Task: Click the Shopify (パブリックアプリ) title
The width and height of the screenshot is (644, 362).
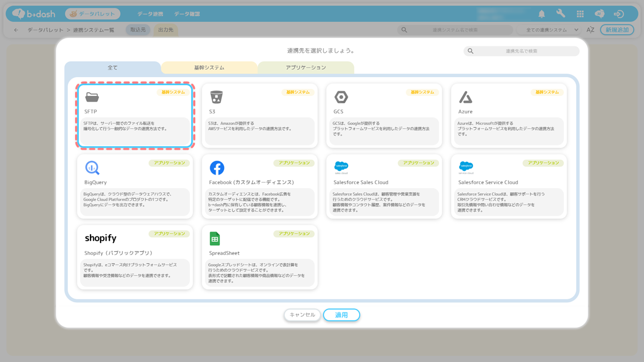Action: tap(119, 253)
